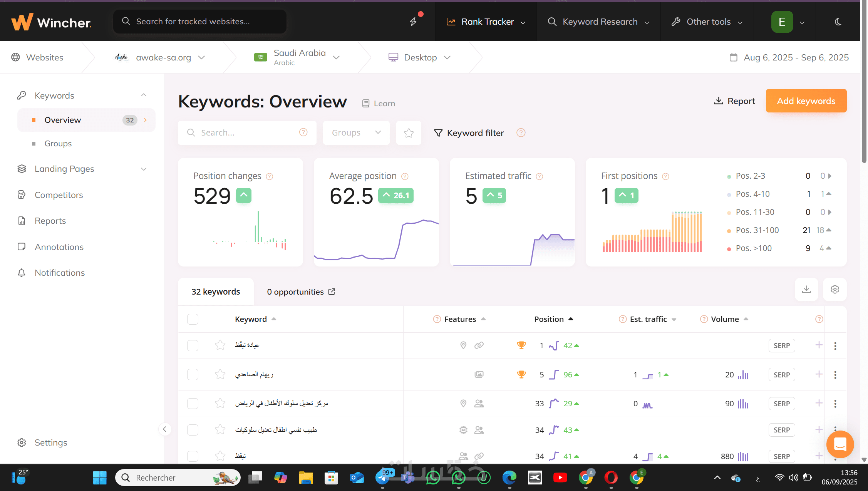Viewport: 868px width, 491px height.
Task: Open the orange chat support bubble
Action: 840,444
